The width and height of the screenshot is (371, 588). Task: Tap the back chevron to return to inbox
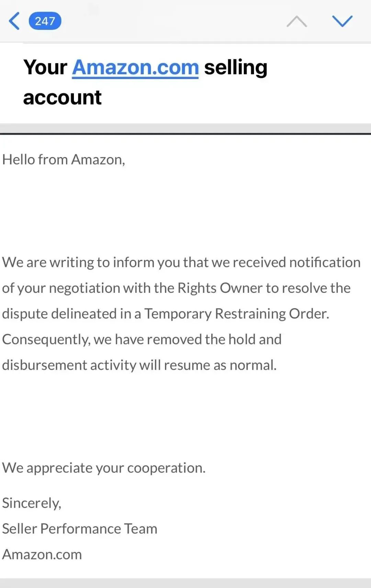pos(14,21)
